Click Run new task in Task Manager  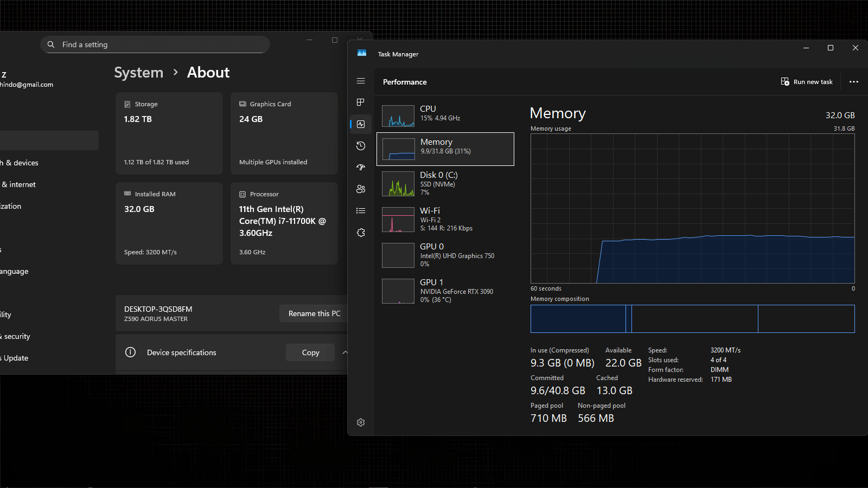pyautogui.click(x=807, y=82)
